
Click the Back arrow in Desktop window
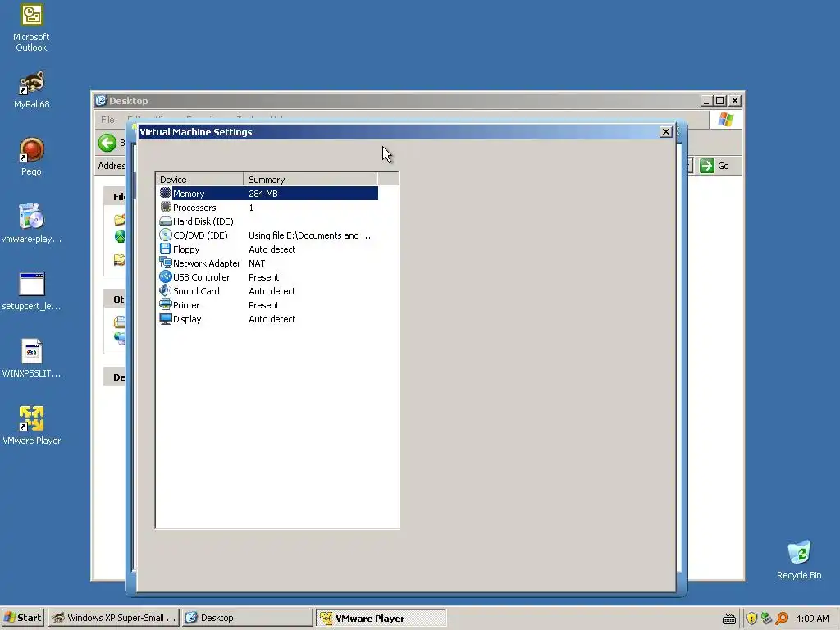pos(107,143)
